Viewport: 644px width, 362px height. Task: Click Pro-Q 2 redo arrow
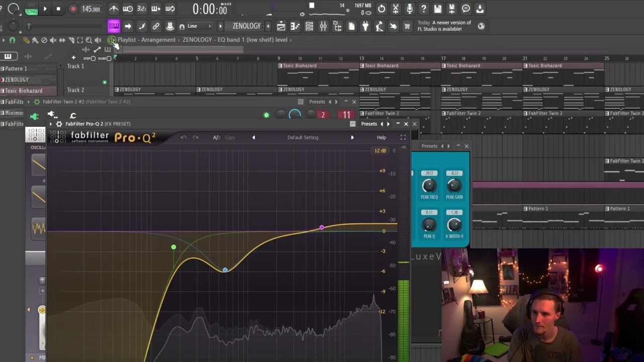point(196,137)
